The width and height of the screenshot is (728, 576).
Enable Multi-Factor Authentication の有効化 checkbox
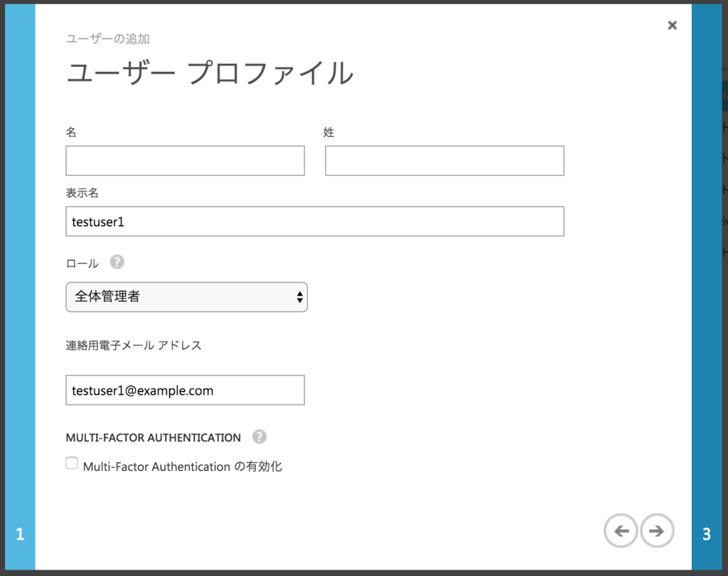point(72,463)
